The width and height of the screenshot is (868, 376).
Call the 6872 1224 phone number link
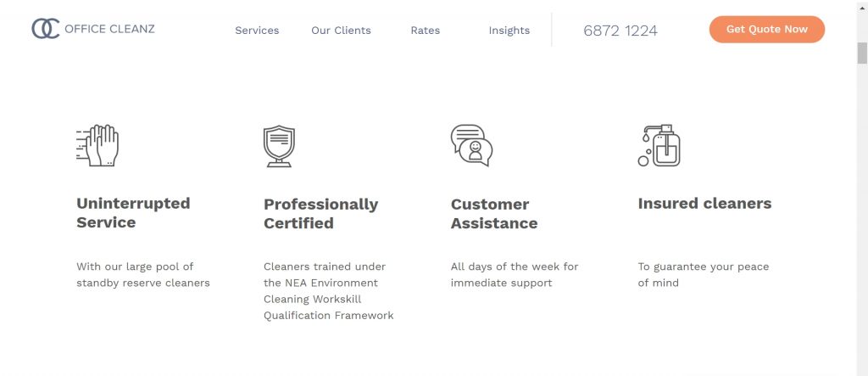point(620,31)
